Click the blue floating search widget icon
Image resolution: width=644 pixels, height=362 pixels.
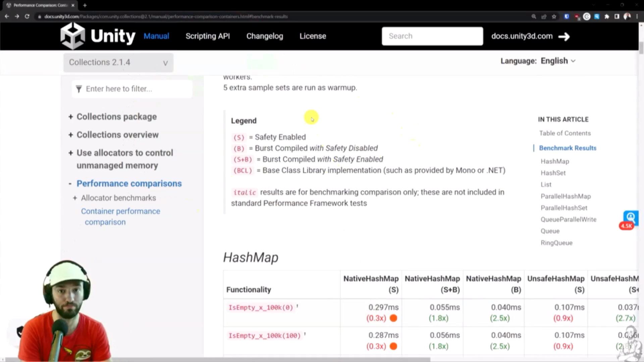click(631, 217)
